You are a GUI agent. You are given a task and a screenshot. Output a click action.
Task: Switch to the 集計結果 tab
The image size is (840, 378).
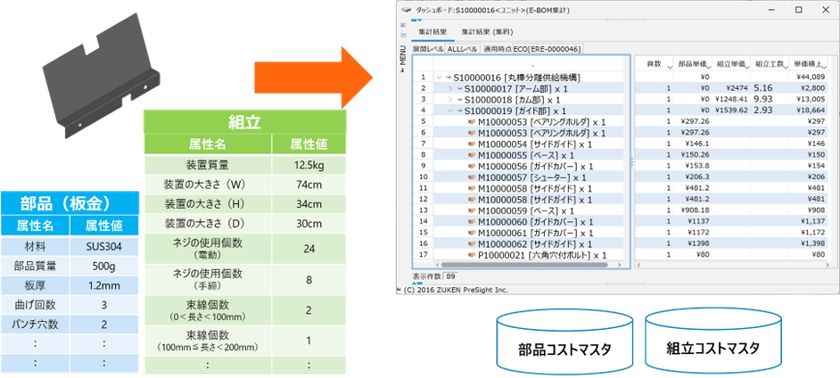pos(432,32)
